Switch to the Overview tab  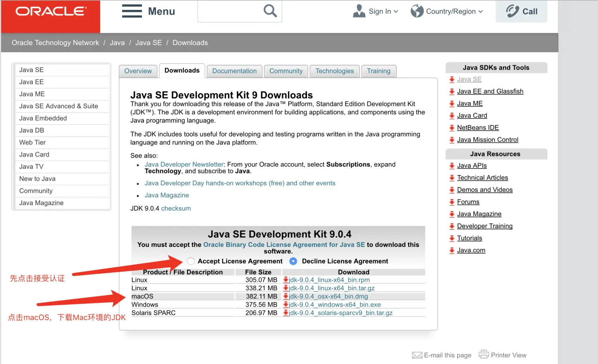(x=138, y=71)
